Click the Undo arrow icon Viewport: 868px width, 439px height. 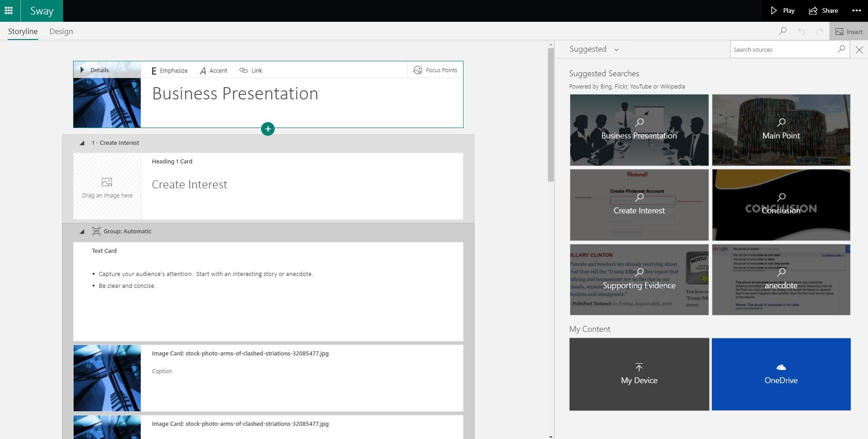point(802,31)
